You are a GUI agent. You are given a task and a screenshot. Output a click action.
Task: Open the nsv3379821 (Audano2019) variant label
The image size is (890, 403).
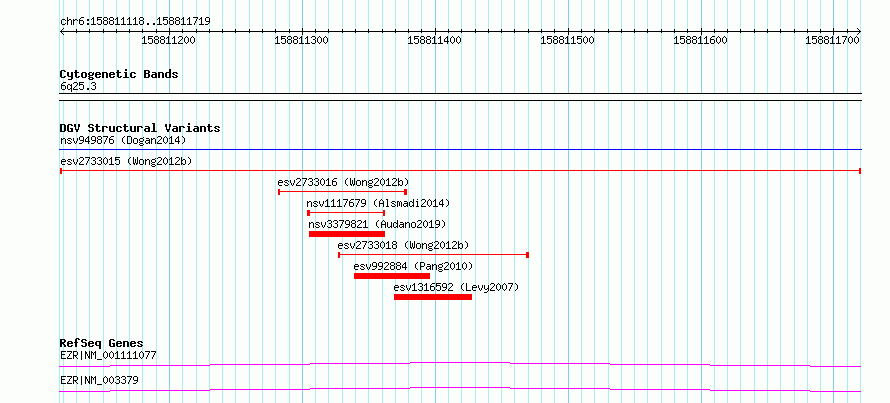coord(377,224)
